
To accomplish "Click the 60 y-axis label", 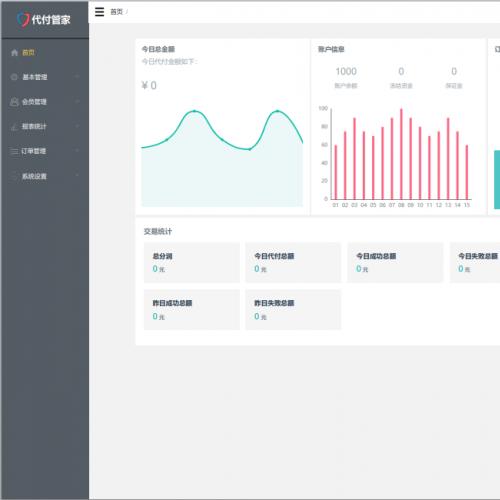I will coord(324,145).
